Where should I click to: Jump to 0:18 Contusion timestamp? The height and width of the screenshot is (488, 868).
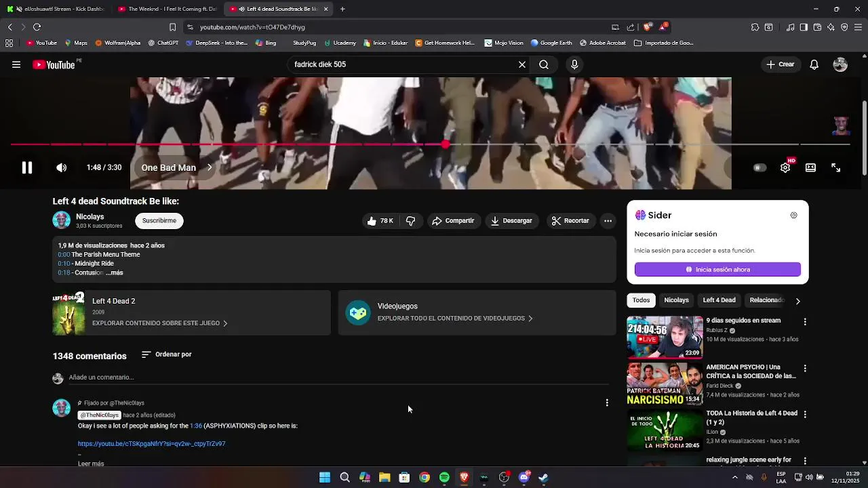click(64, 272)
